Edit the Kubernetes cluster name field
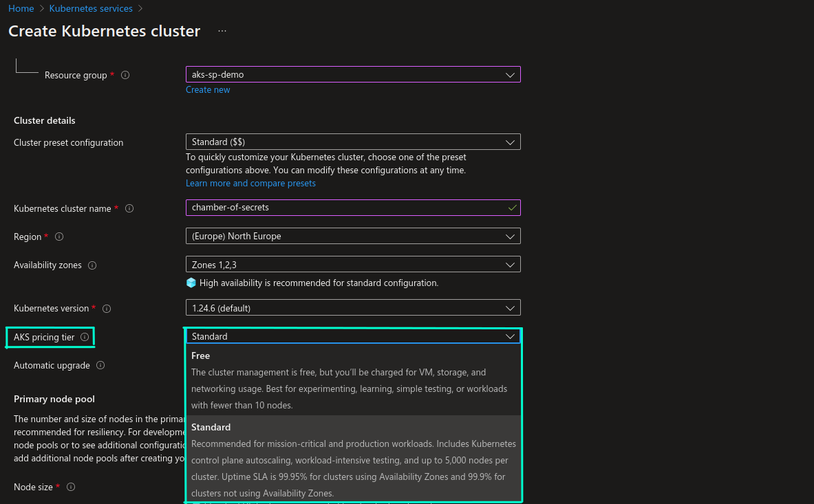Image resolution: width=814 pixels, height=504 pixels. click(353, 208)
